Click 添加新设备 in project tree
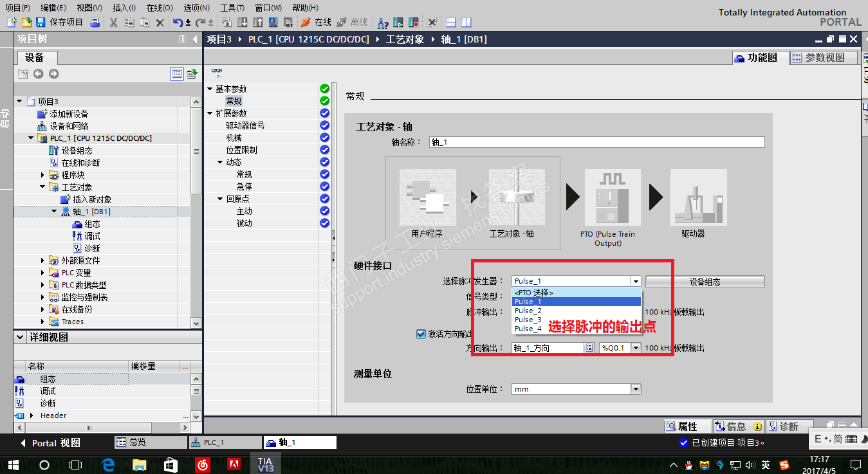868x474 pixels. 69,114
